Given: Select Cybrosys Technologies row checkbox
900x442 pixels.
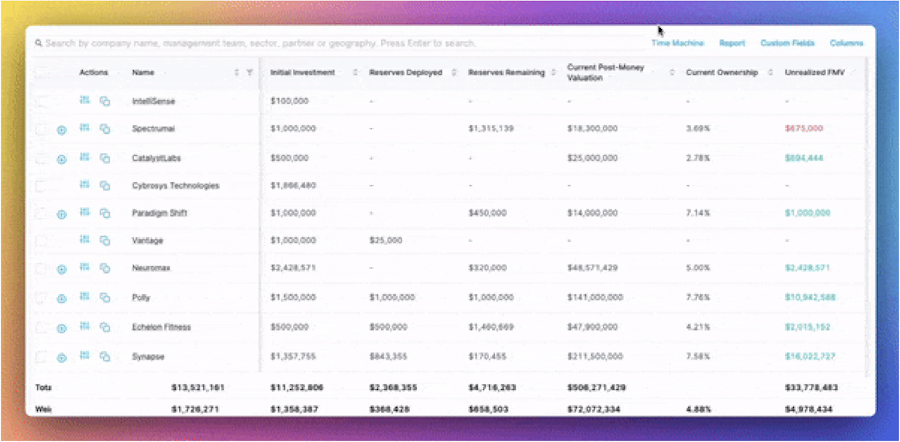Looking at the screenshot, I should (x=41, y=186).
